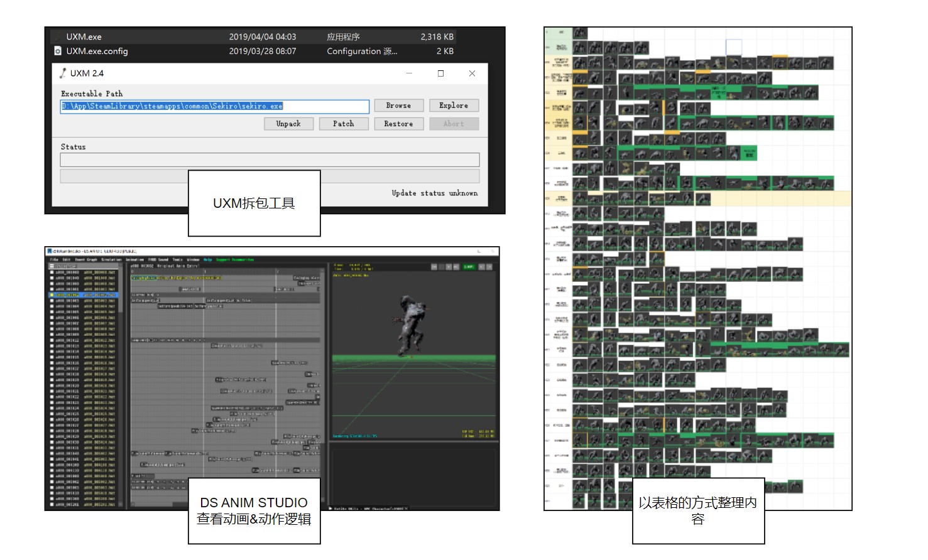This screenshot has width=928, height=560.
Task: Click the Executable Path text field
Action: [x=214, y=107]
